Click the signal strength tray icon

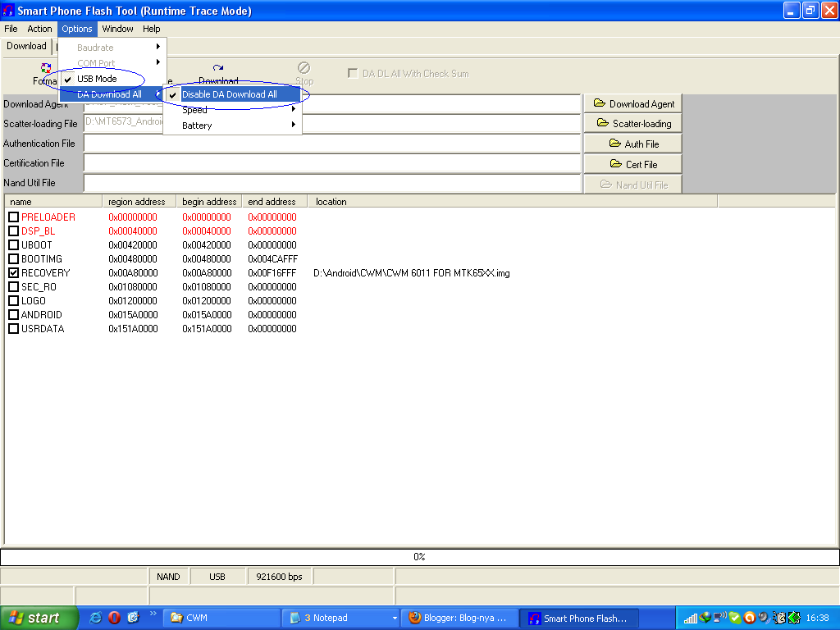tap(690, 619)
